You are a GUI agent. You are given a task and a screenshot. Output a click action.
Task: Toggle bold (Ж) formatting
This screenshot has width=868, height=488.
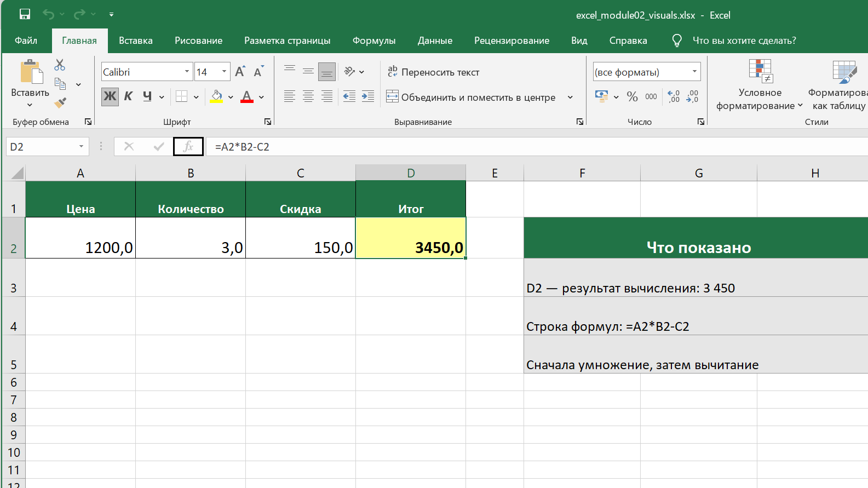(x=110, y=97)
